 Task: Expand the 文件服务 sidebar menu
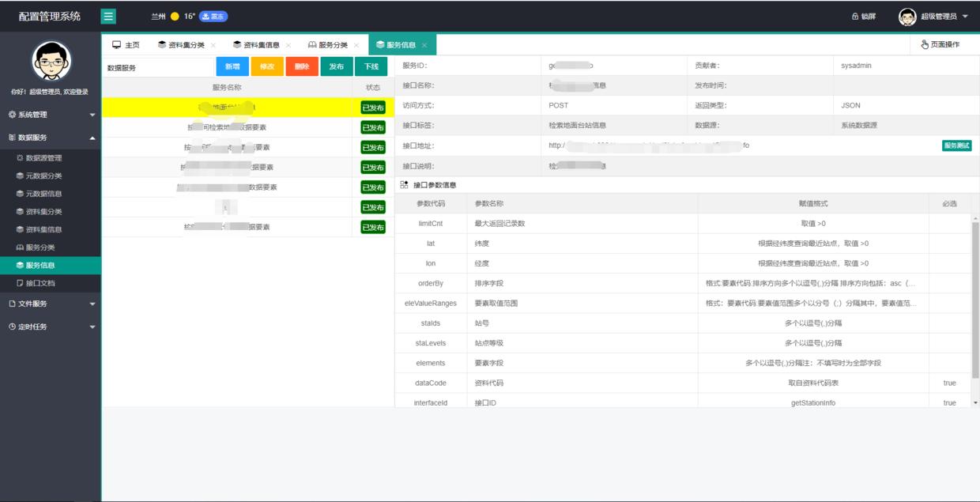point(51,304)
